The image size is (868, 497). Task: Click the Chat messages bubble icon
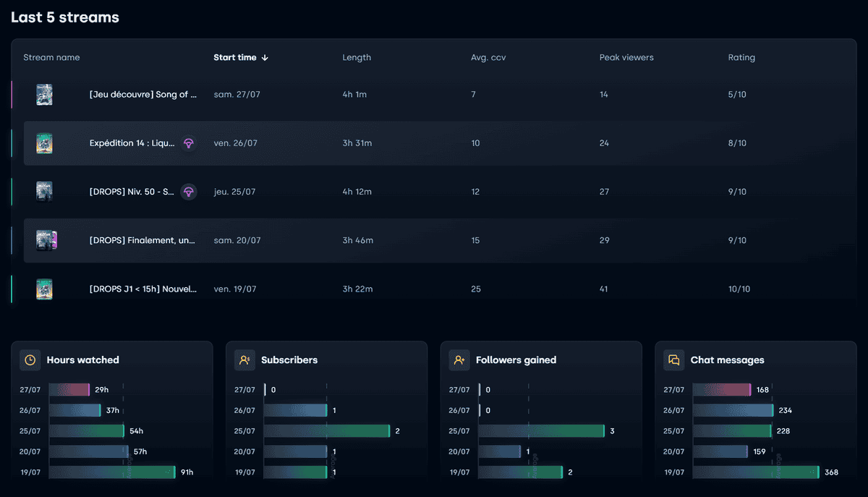674,360
